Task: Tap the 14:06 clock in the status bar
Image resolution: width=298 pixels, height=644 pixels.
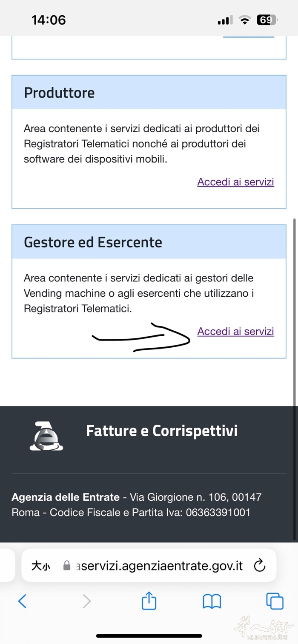Action: pos(49,20)
